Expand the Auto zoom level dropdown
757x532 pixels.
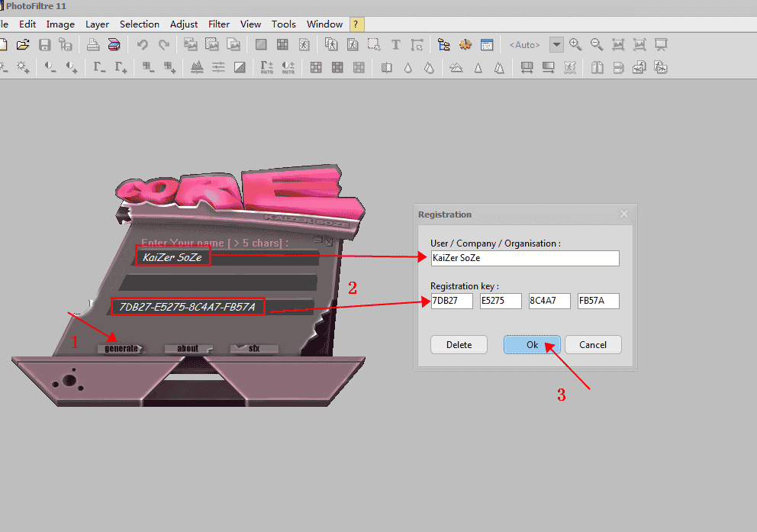[556, 45]
